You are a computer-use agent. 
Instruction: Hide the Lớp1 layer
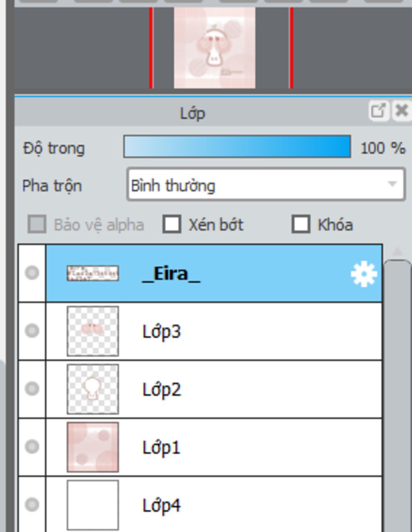pyautogui.click(x=32, y=446)
